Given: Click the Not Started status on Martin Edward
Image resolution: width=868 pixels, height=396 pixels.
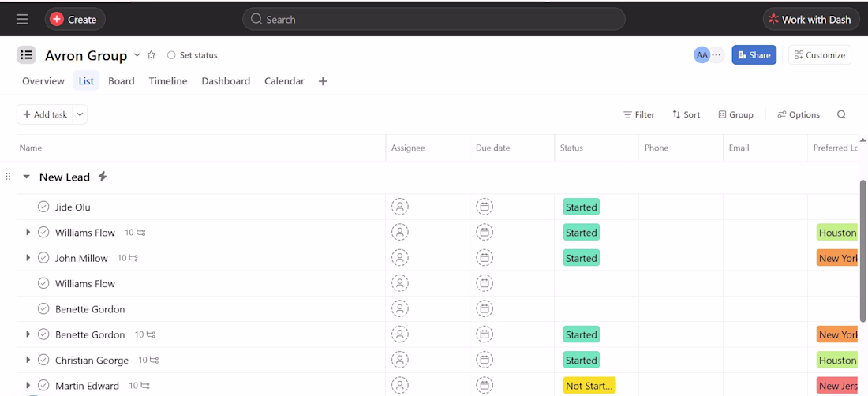Looking at the screenshot, I should pyautogui.click(x=589, y=386).
